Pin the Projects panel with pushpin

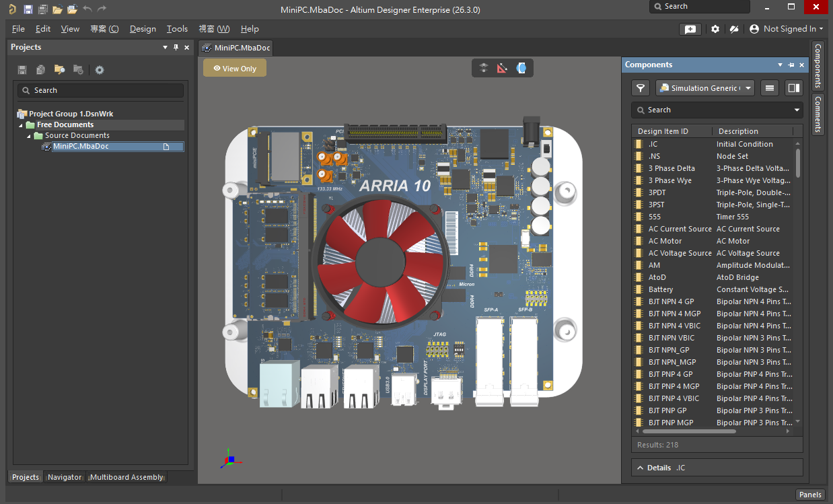[x=176, y=48]
